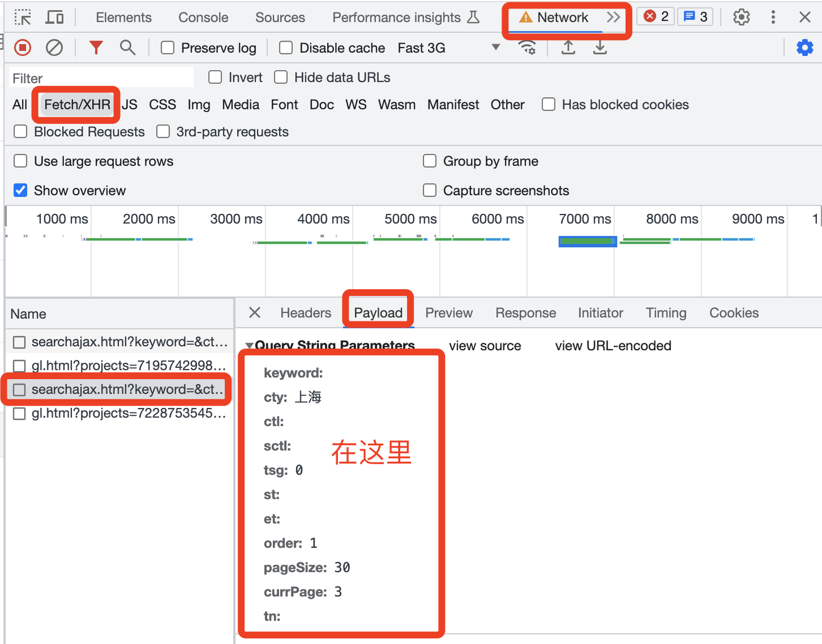Toggle the device toolbar icon
This screenshot has height=644, width=822.
[54, 18]
